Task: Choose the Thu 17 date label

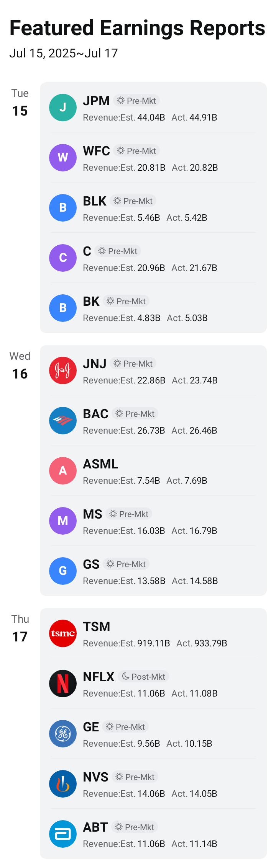Action: [20, 629]
